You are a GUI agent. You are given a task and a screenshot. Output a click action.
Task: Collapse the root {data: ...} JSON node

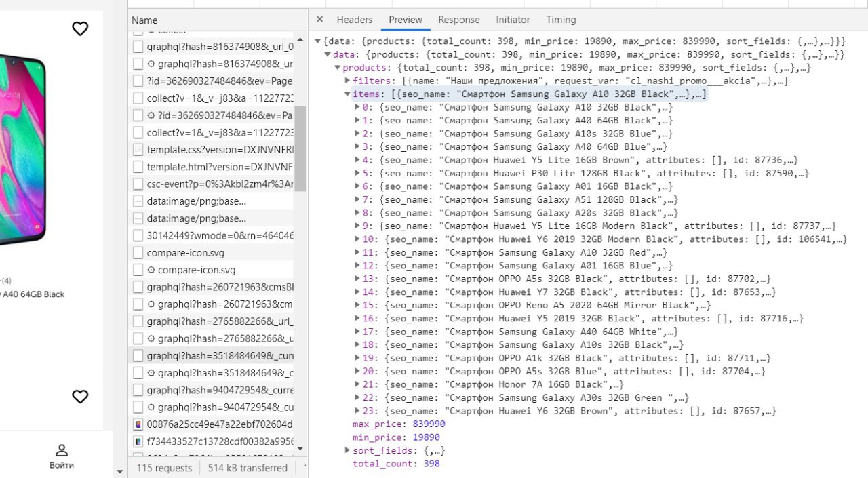tap(319, 41)
